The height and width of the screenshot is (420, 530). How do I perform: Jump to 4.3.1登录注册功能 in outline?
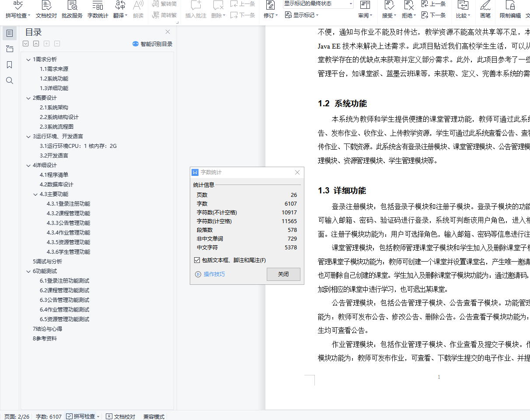click(68, 204)
